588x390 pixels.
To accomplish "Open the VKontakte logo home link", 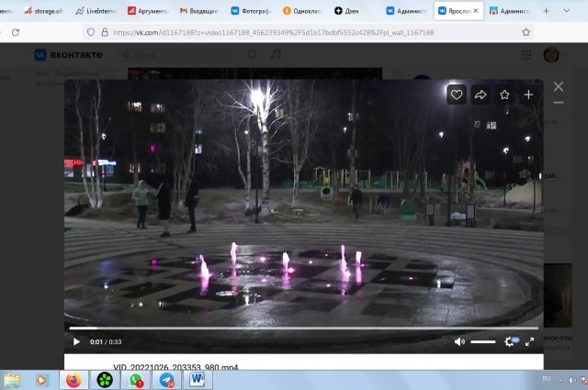I will tap(68, 55).
